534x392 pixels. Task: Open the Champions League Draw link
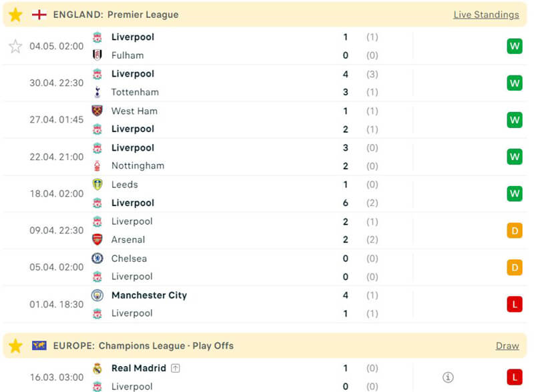pyautogui.click(x=507, y=345)
